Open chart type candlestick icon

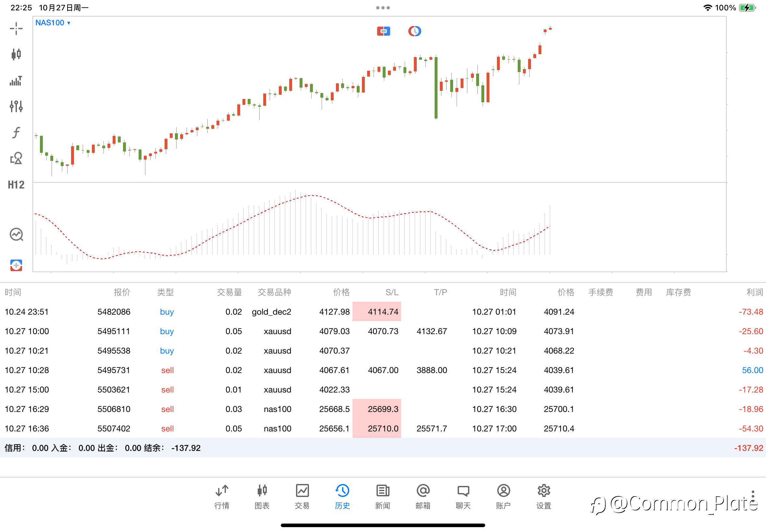point(16,54)
